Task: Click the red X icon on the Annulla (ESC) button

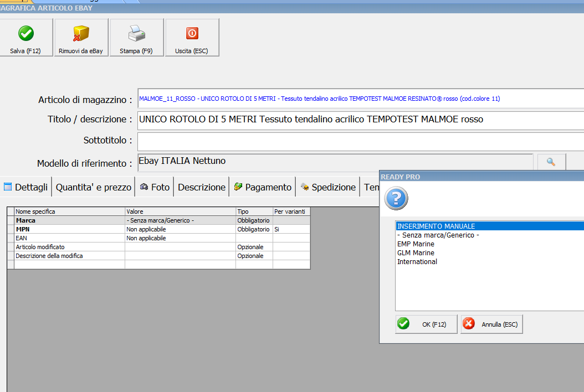Action: pyautogui.click(x=469, y=323)
